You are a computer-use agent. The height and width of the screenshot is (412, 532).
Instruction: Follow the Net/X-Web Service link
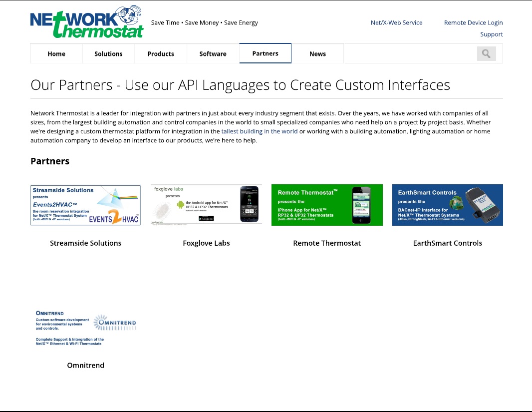point(396,23)
